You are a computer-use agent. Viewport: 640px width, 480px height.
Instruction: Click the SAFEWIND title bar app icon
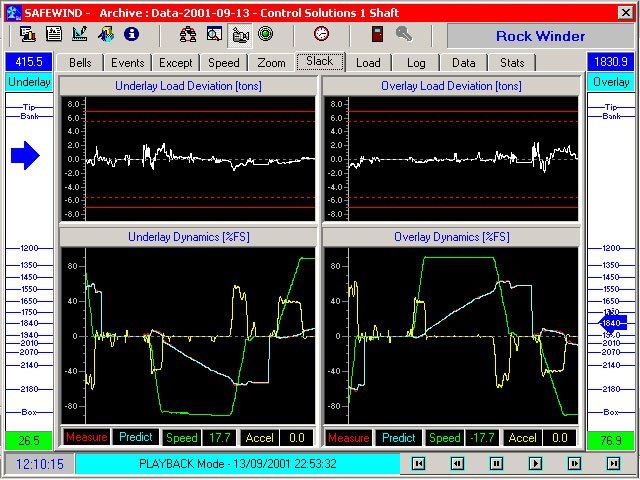coord(13,13)
